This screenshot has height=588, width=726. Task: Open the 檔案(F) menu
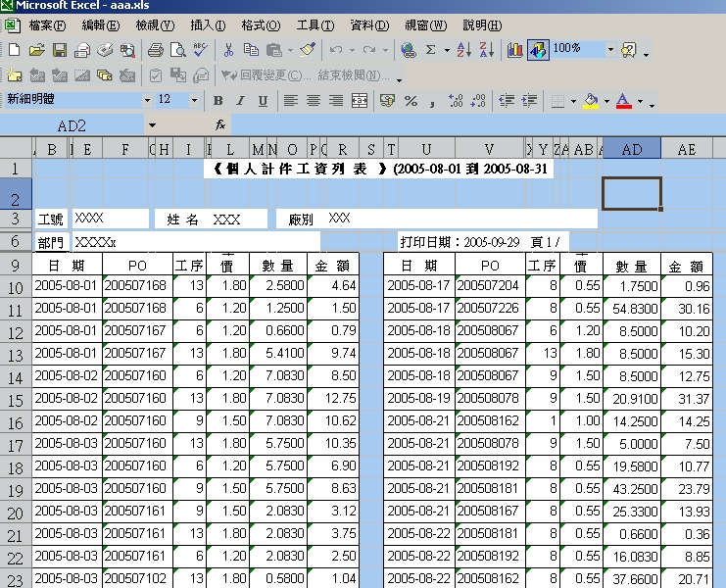coord(47,25)
